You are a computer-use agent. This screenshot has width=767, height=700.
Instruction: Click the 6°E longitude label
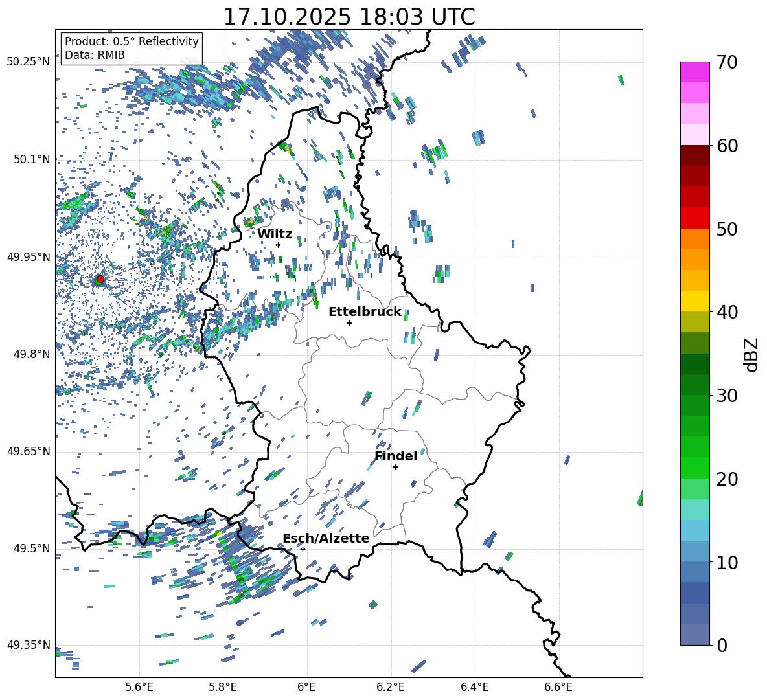(x=306, y=687)
